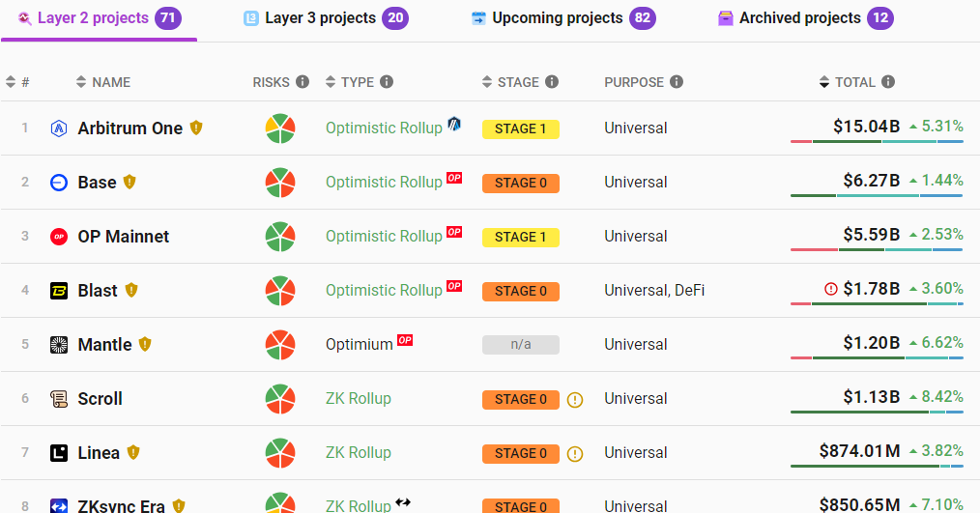Click the Purpose column info icon
The image size is (980, 513).
pos(677,82)
